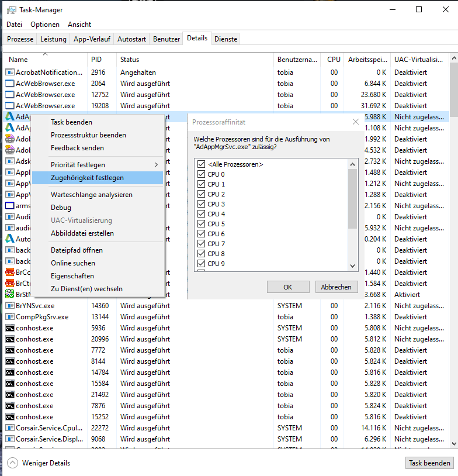Click the icon of AcWebBrowser.exe with PID 2064
458x476 pixels.
point(9,84)
